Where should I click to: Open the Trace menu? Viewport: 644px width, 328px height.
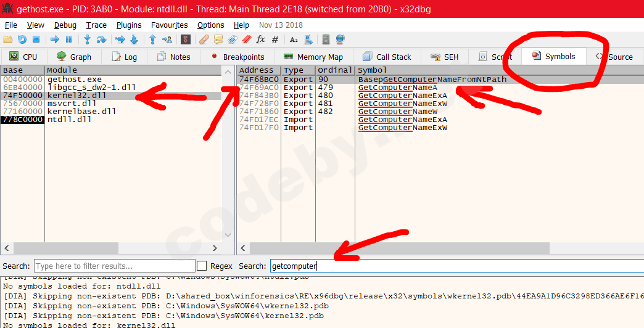(x=96, y=25)
